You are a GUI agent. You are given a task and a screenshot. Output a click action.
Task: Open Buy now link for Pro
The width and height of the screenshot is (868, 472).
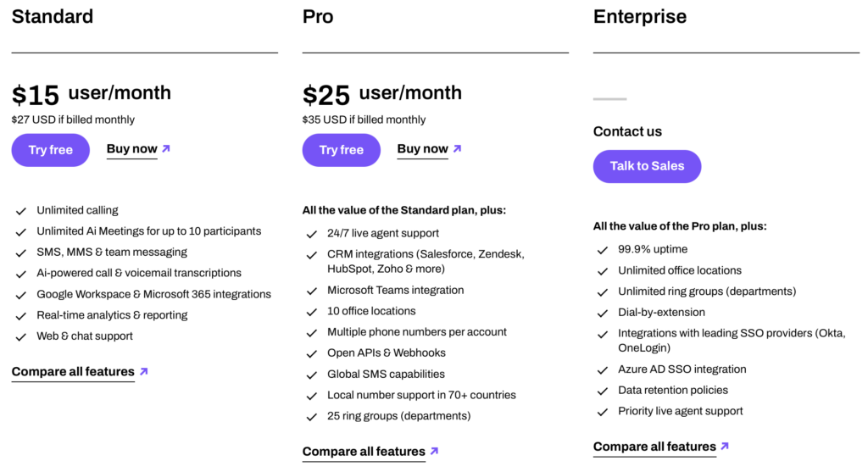coord(422,149)
